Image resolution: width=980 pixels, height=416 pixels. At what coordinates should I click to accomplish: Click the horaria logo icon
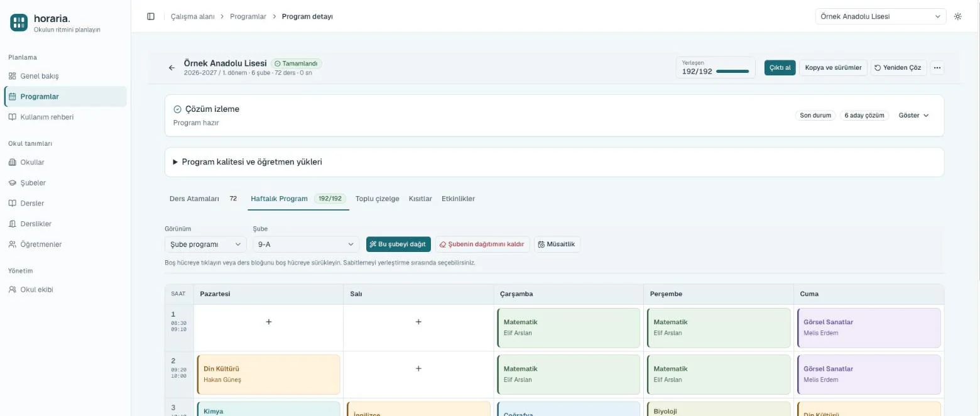tap(19, 23)
